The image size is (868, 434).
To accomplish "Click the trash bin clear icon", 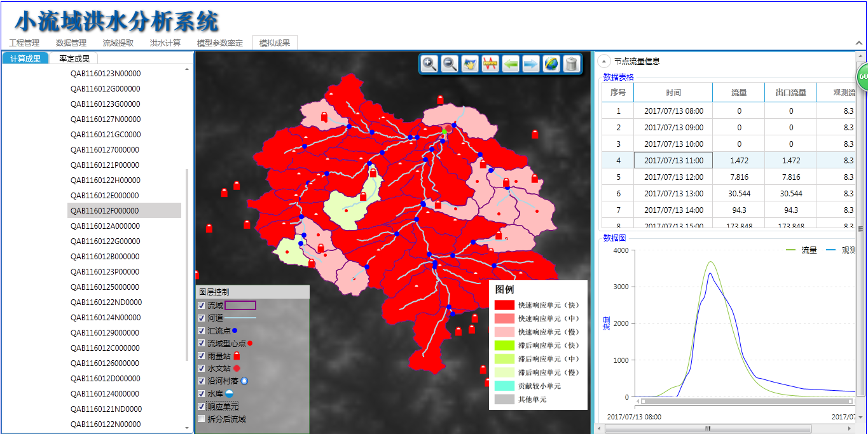I will pyautogui.click(x=572, y=64).
